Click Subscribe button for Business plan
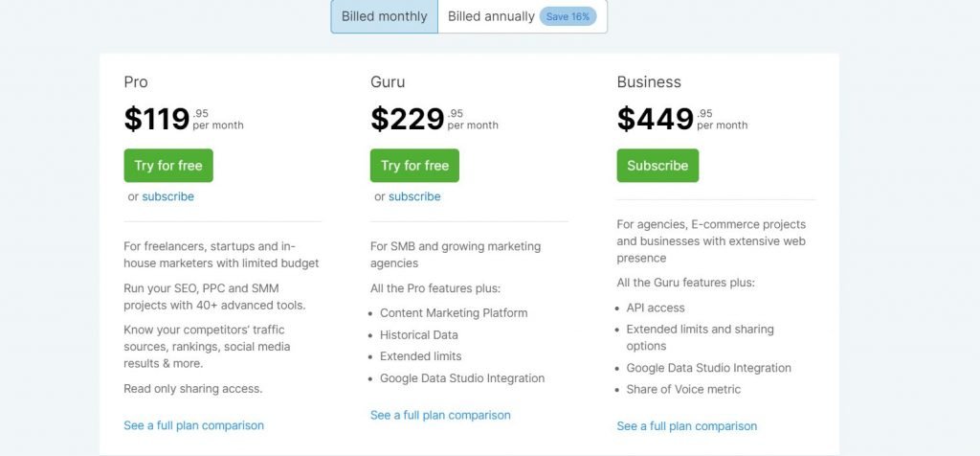This screenshot has width=980, height=456. coord(657,166)
